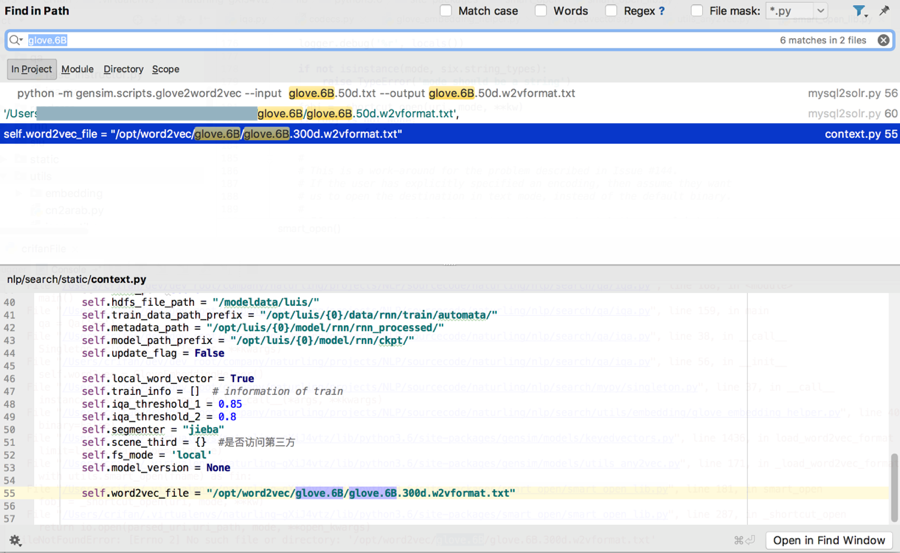Switch to the Scope tab
Viewport: 900px width, 553px height.
166,69
